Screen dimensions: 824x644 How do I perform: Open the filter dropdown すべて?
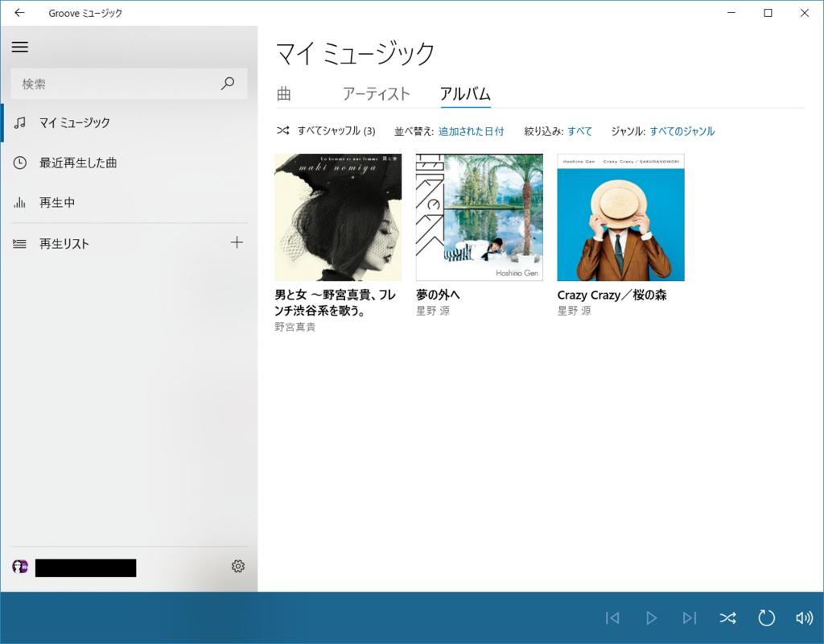[x=579, y=131]
